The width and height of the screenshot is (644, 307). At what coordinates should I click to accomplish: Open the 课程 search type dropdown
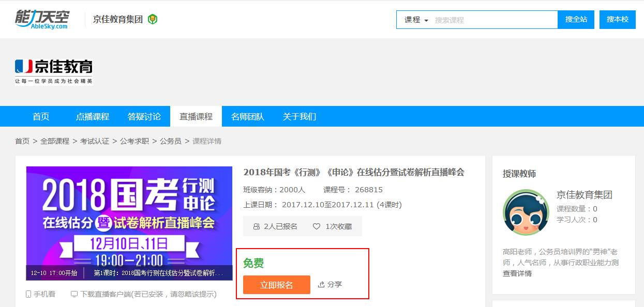tap(416, 20)
